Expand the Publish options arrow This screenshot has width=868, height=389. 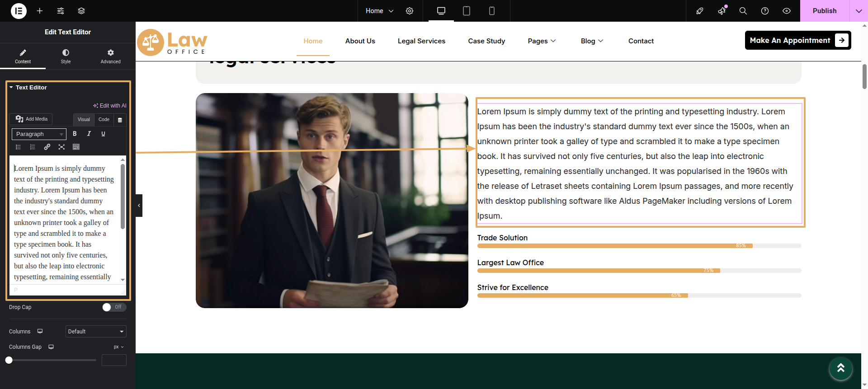pyautogui.click(x=859, y=11)
